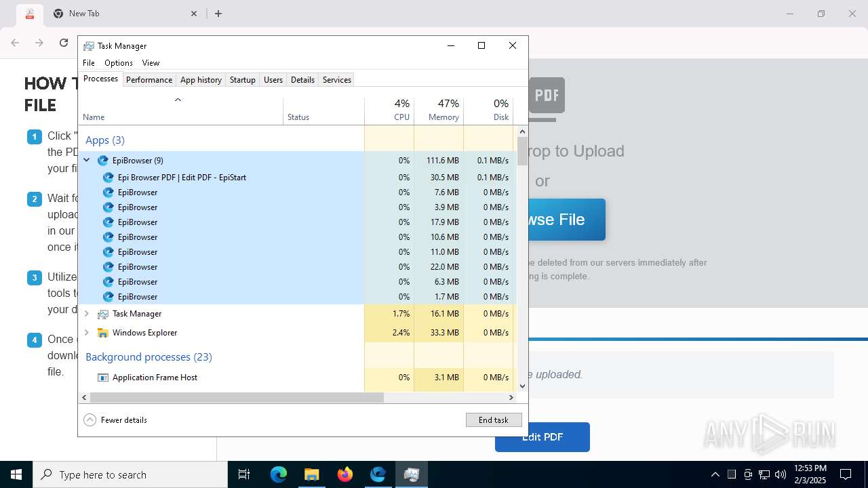Click the horizontal scrollbar thumb in Task Manager
Screen dimensions: 868x488
(237, 398)
